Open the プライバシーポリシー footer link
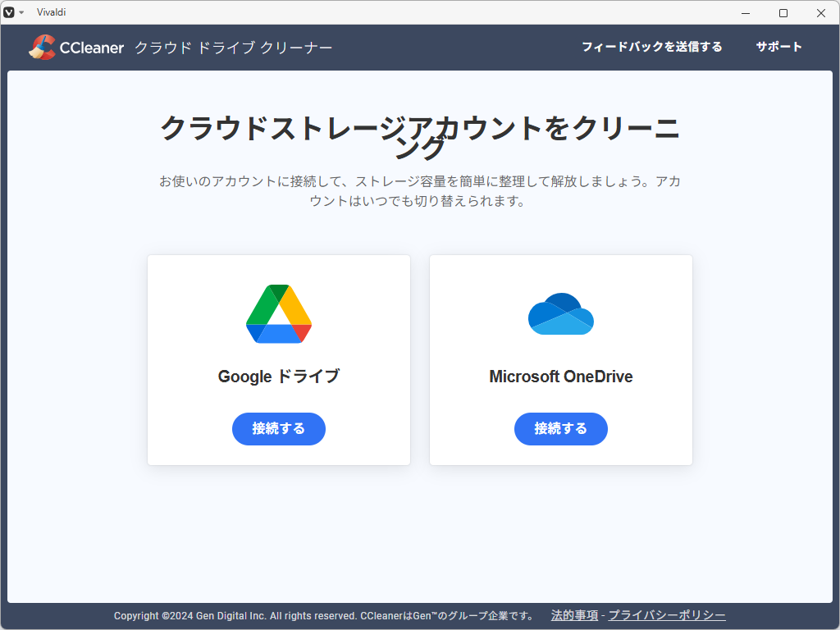This screenshot has height=630, width=840. (x=667, y=615)
